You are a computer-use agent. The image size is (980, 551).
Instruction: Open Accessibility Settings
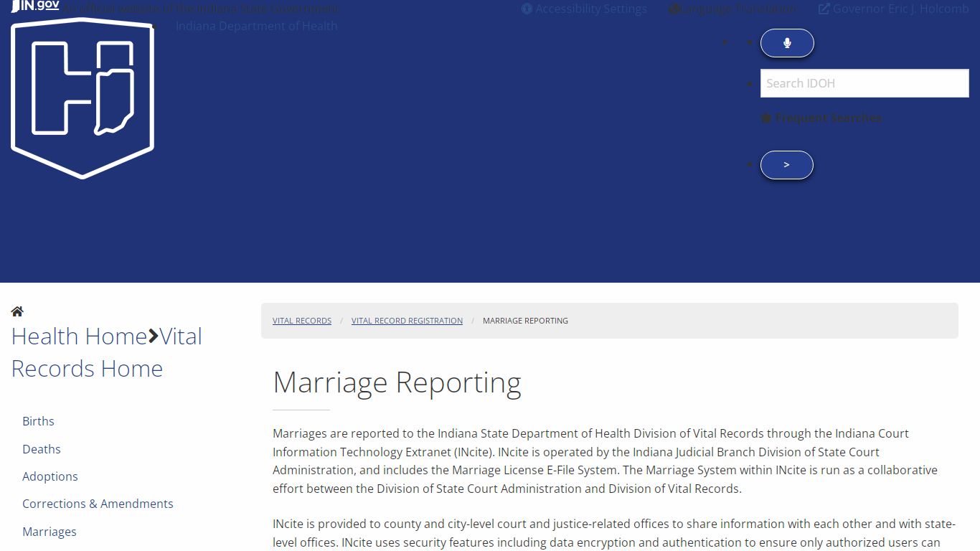pos(584,9)
